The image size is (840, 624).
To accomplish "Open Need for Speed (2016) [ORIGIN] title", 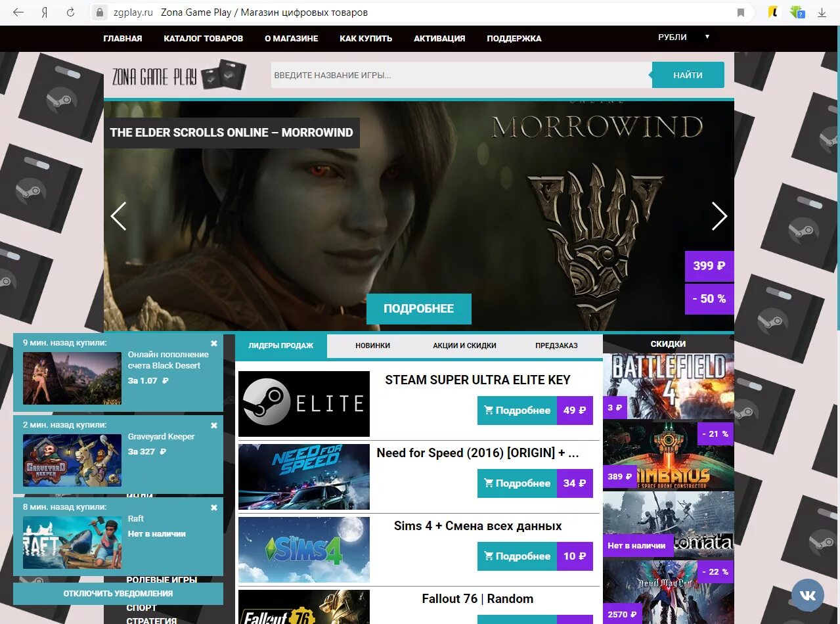I will (477, 453).
